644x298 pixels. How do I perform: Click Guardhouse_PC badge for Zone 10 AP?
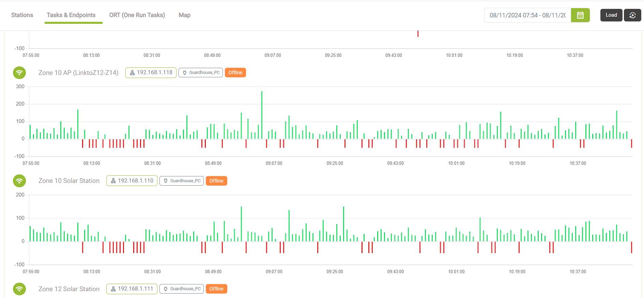pos(201,73)
